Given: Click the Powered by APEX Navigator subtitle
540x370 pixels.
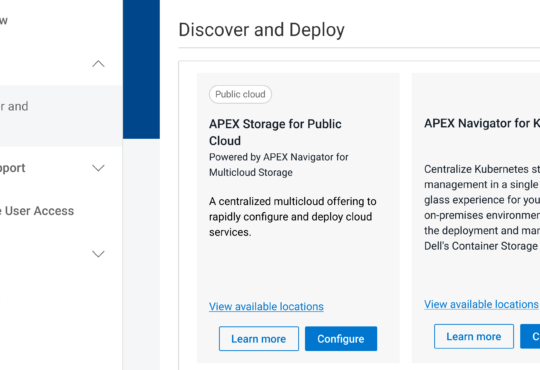Looking at the screenshot, I should click(279, 165).
